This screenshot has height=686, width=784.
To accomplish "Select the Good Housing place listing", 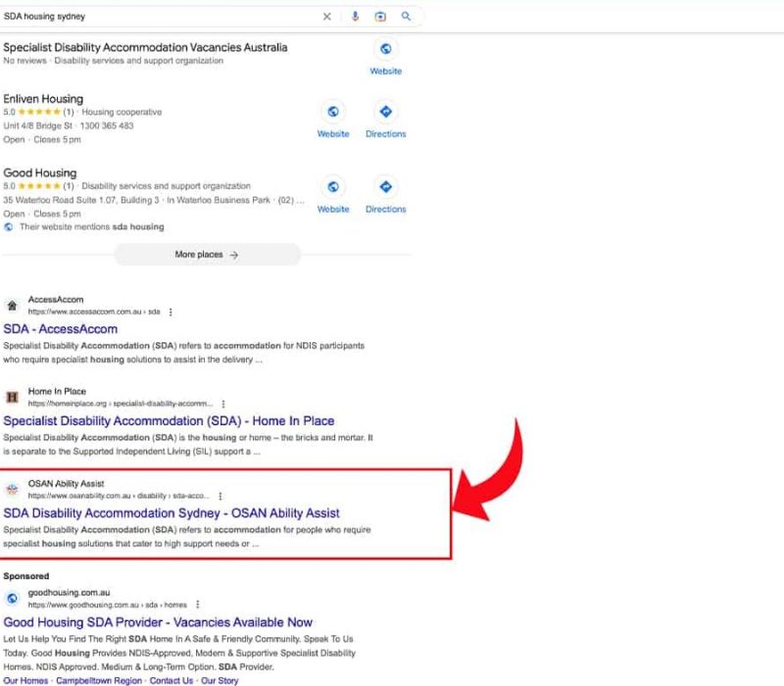I will [40, 173].
